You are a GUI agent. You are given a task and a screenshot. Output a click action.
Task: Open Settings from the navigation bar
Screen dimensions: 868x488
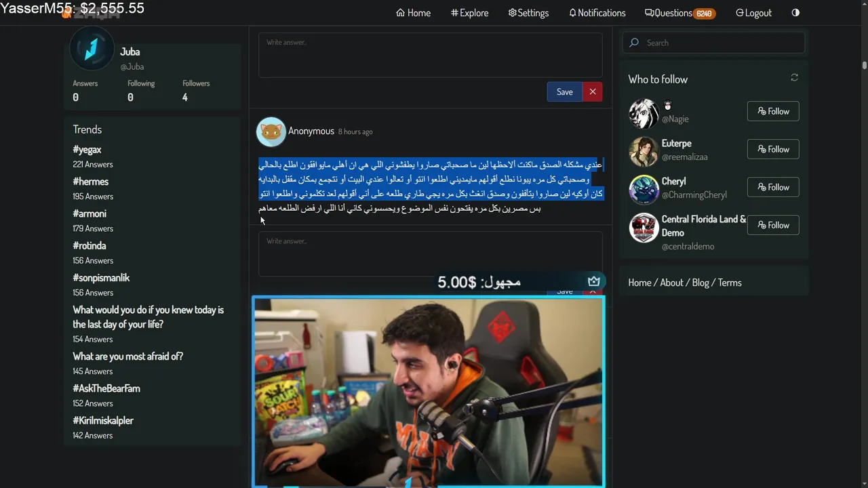coord(528,13)
